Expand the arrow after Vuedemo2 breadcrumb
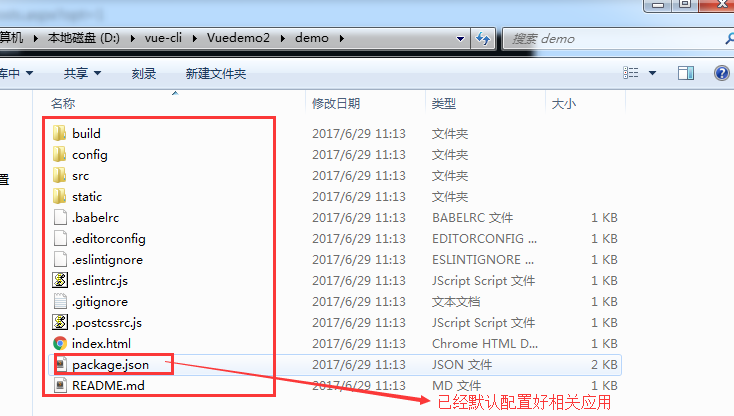Viewport: 734px width, 416px height. pos(283,38)
